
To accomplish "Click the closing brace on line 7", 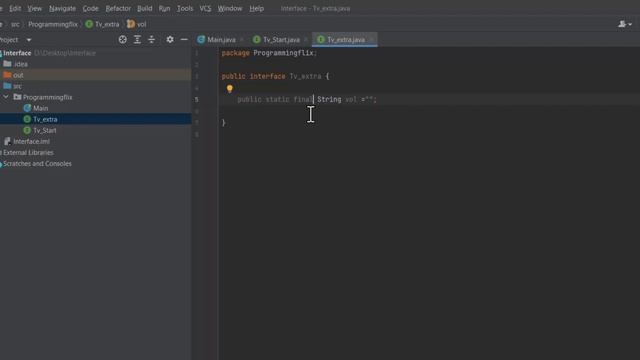I will coord(223,122).
